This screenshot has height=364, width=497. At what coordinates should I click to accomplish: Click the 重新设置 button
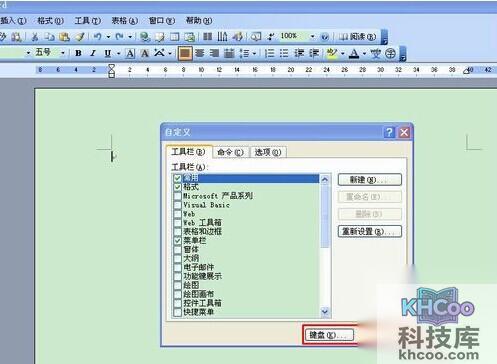[x=370, y=231]
